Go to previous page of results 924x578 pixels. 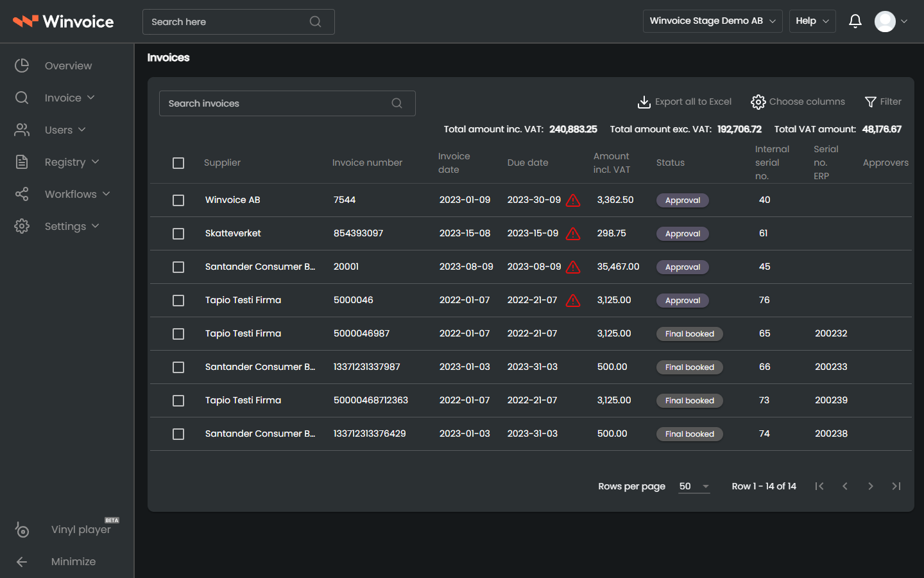[845, 486]
